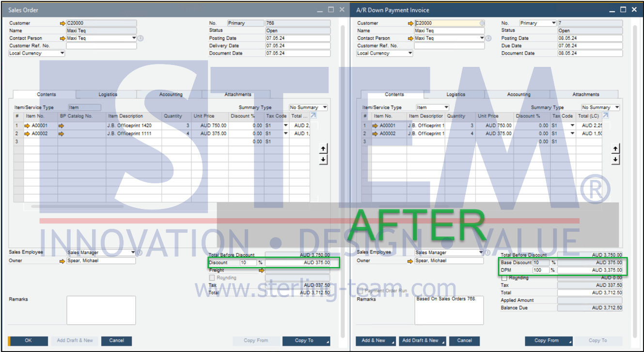
Task: Open Attachments tab in Sales Order
Action: (x=238, y=95)
